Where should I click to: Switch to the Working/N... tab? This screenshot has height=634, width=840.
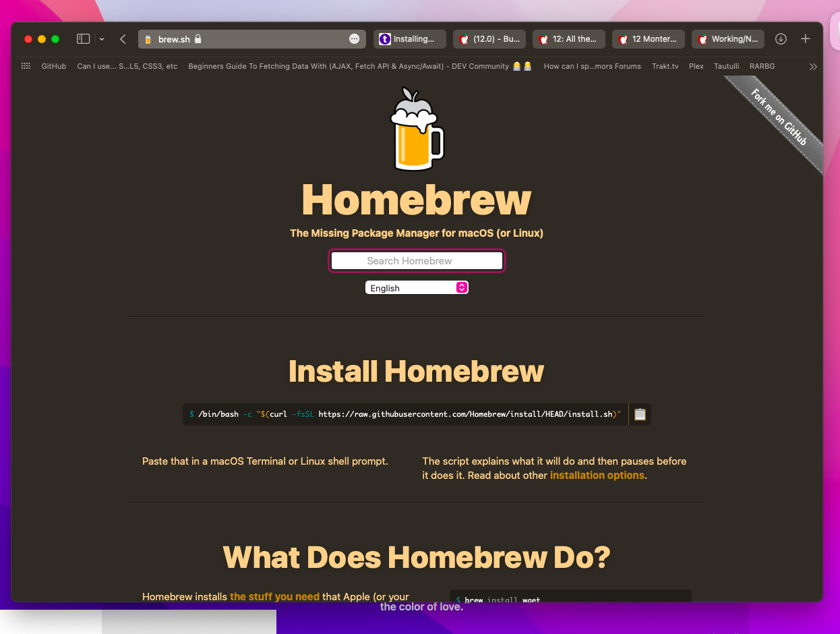point(728,39)
